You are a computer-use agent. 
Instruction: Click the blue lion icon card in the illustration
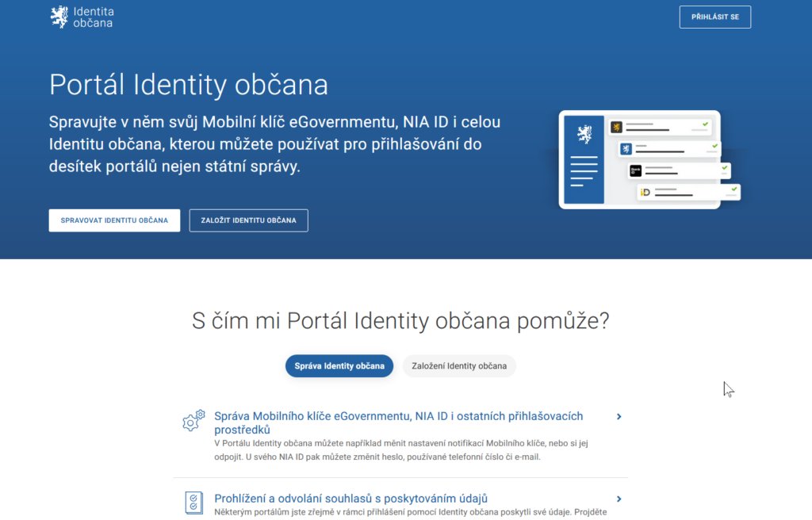626,148
